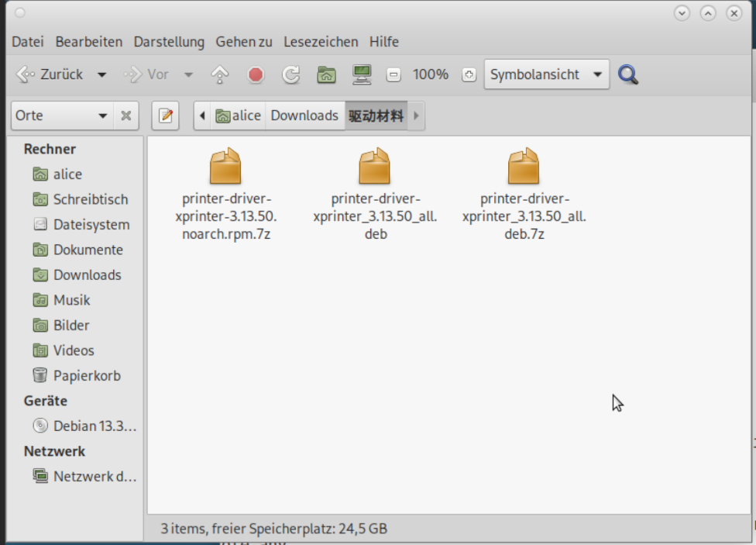Open the Zurück history dropdown arrow
The height and width of the screenshot is (545, 756).
tap(101, 75)
